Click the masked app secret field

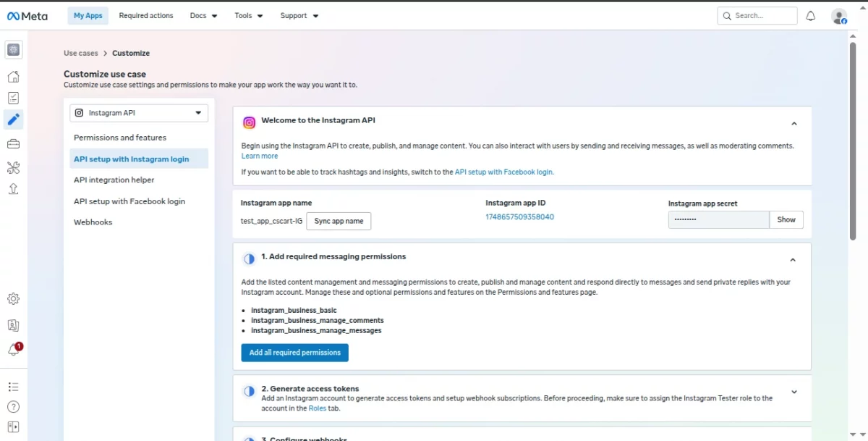(718, 219)
